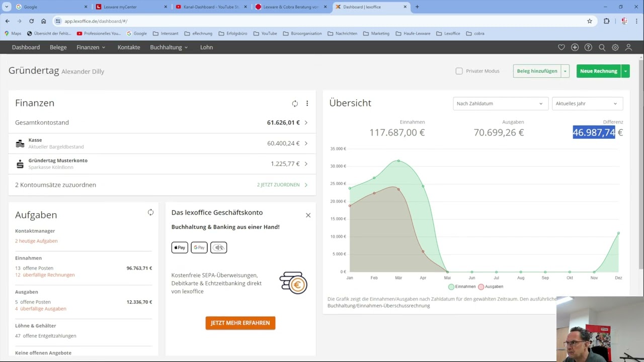
Task: Open the favorites heart icon
Action: [561, 47]
